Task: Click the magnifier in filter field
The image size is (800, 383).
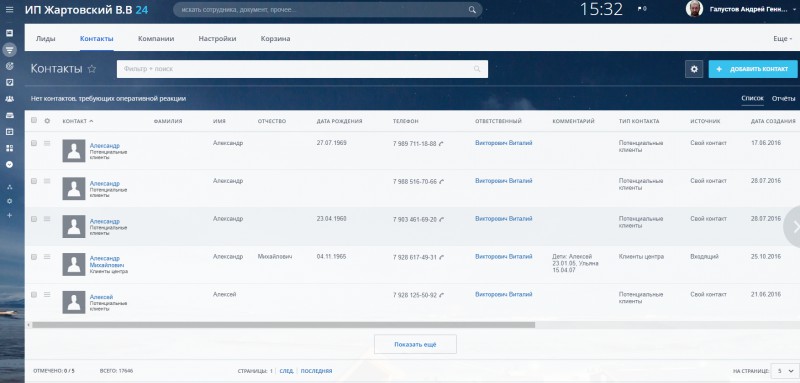Action: (x=477, y=69)
